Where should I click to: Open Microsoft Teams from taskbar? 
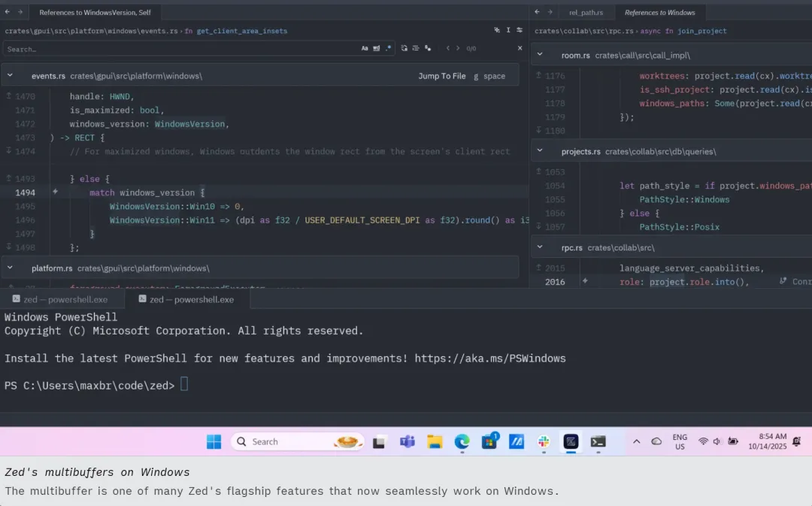pyautogui.click(x=407, y=442)
